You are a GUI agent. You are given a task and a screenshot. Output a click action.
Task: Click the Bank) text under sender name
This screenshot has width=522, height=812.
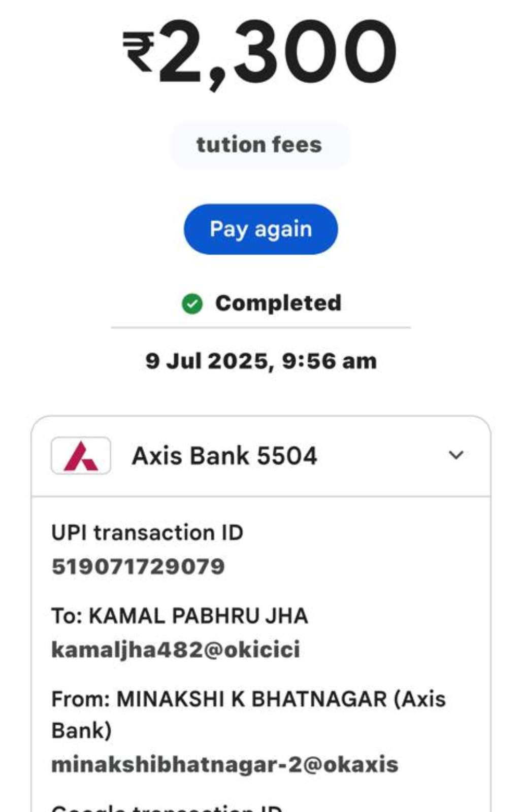click(81, 731)
